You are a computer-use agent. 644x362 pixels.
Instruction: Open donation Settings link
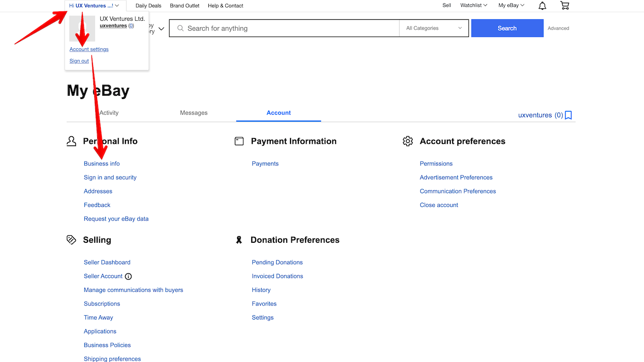[x=263, y=318]
